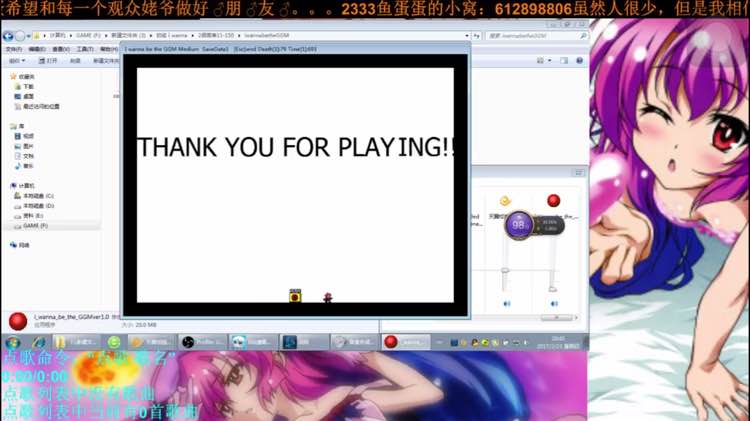Open 桌面 in the navigation pane
The image size is (750, 421).
[x=24, y=97]
